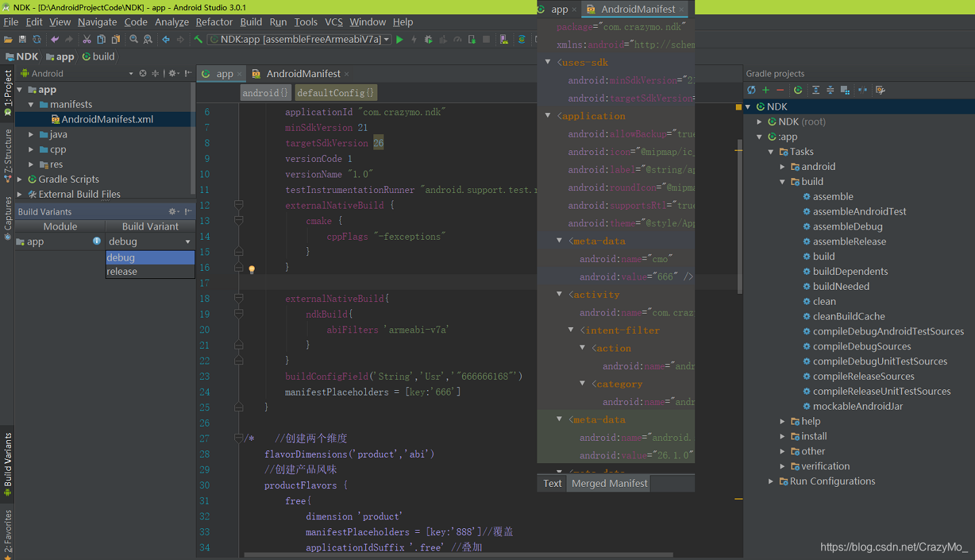Screen dimensions: 975x560
Task: Click the Find magnifier icon
Action: [134, 39]
